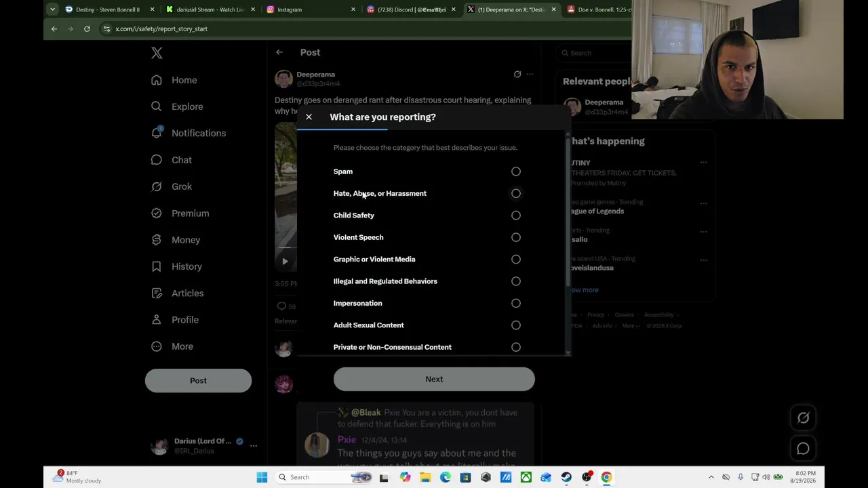Open Explore from the sidebar
Viewport: 868px width, 488px height.
tap(177, 106)
